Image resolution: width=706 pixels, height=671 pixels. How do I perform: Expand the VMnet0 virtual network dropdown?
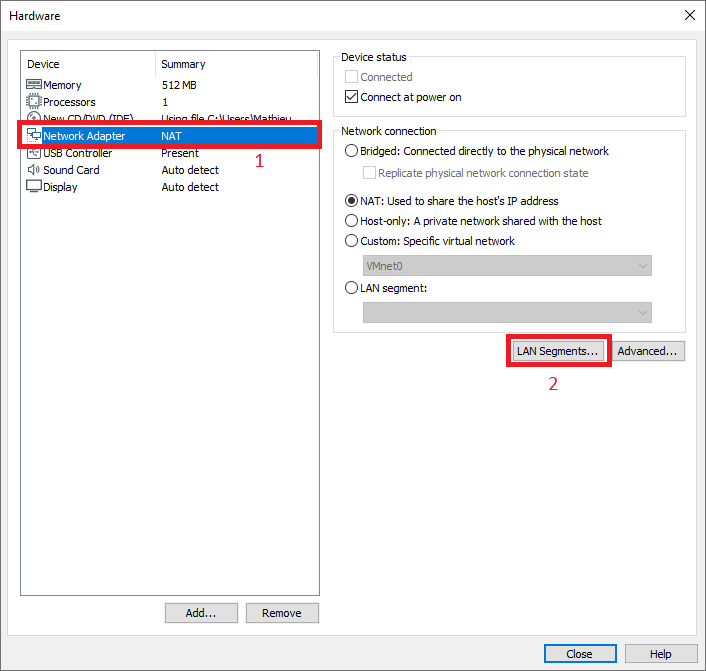[x=507, y=265]
